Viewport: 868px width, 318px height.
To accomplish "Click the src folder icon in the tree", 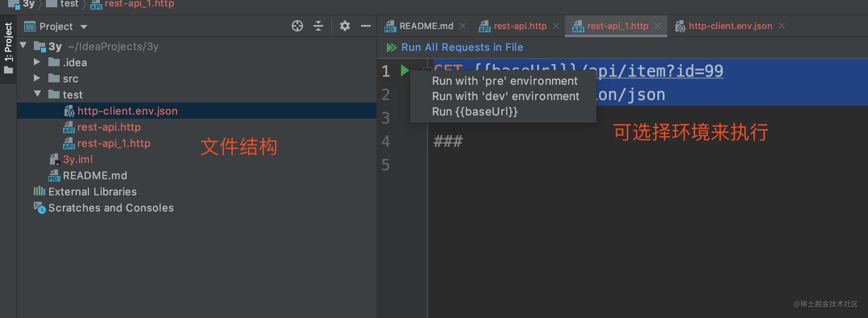I will pos(54,78).
